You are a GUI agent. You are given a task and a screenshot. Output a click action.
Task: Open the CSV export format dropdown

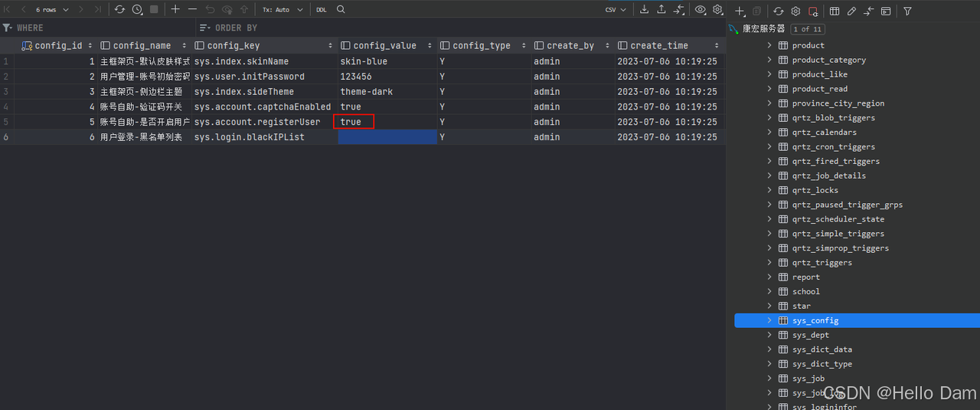[616, 9]
